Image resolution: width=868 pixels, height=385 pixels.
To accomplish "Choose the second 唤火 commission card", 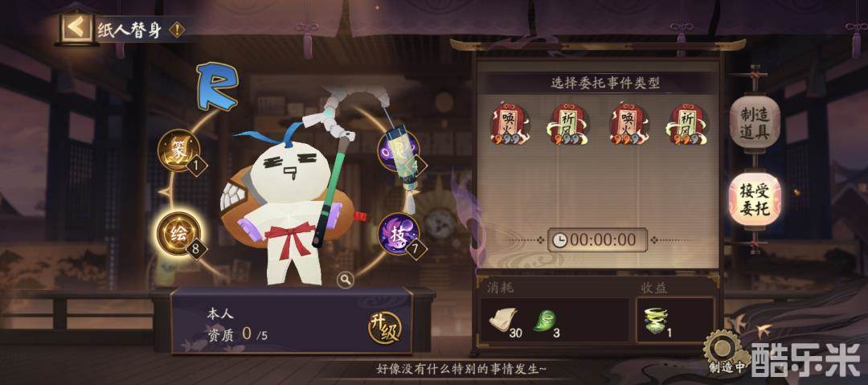I will [628, 124].
